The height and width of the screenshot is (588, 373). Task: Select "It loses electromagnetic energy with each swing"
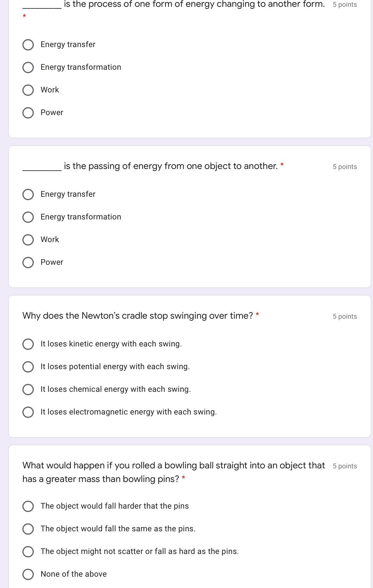point(28,412)
